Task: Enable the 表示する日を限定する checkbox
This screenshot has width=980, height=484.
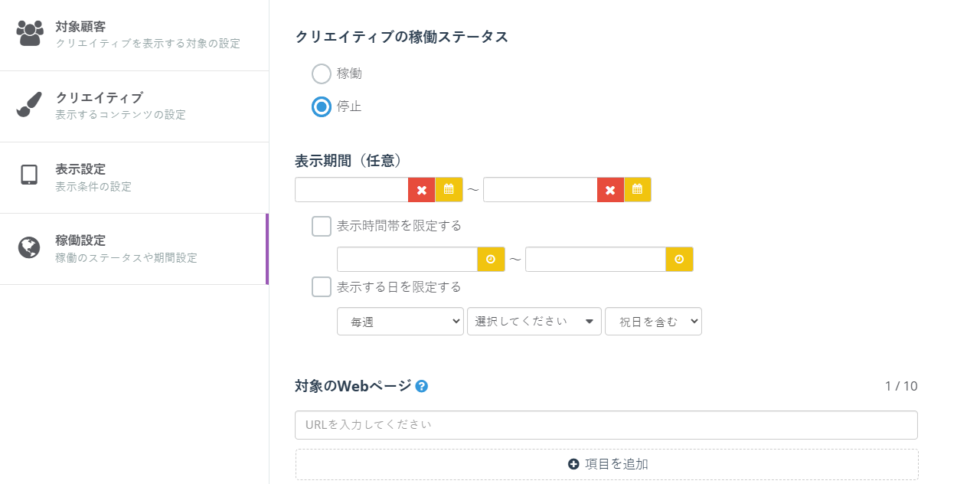Action: pos(321,286)
